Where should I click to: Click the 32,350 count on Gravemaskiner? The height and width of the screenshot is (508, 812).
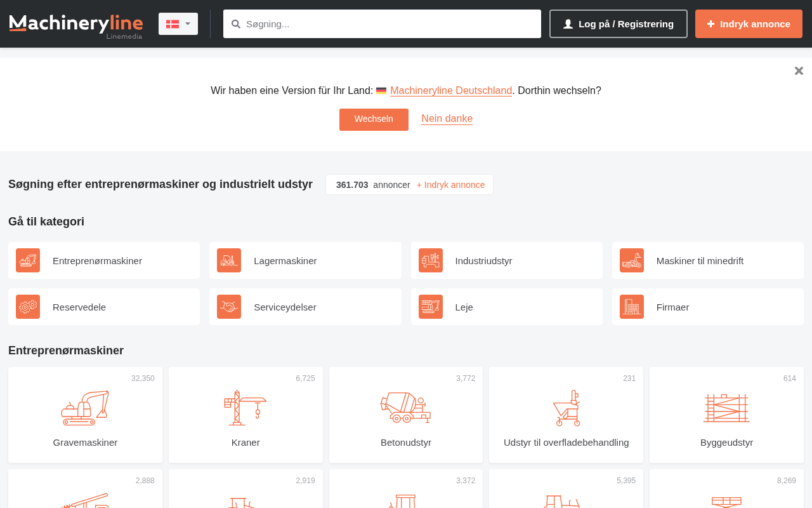point(143,378)
